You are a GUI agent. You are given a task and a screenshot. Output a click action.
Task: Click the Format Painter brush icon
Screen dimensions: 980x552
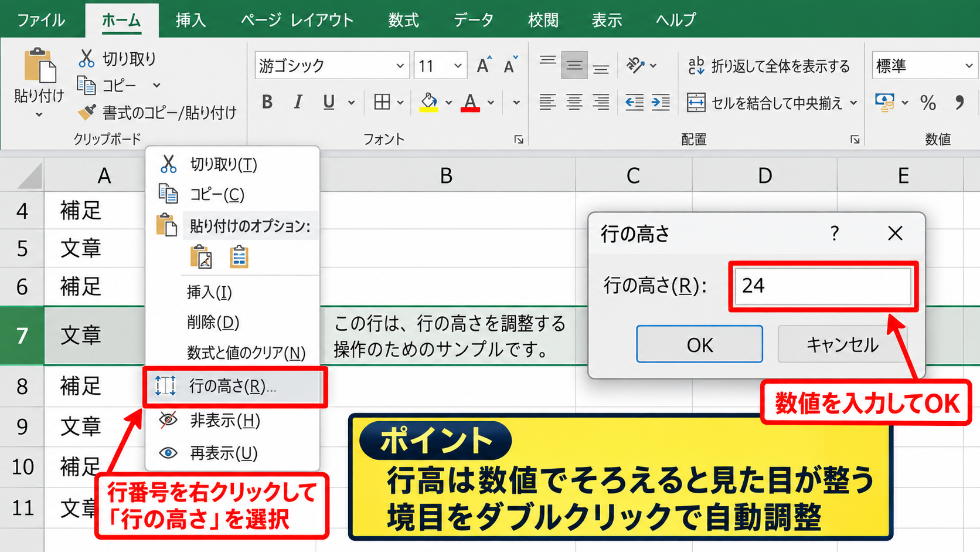87,112
